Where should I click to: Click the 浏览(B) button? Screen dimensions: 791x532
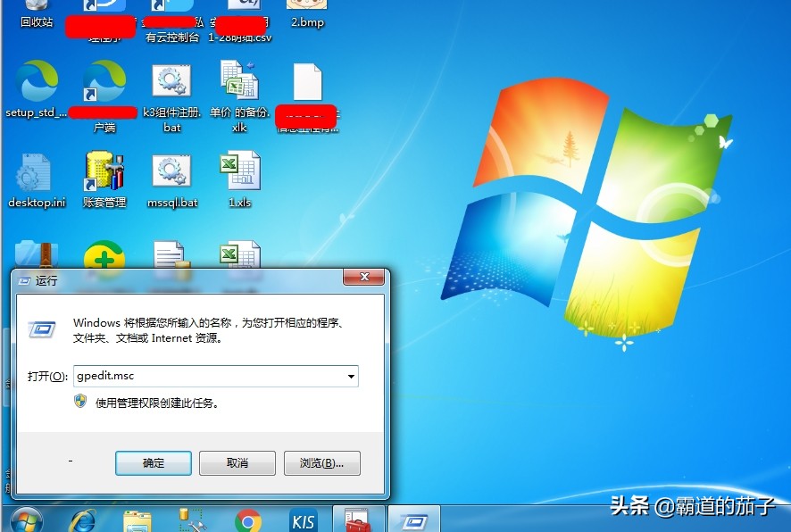(321, 462)
